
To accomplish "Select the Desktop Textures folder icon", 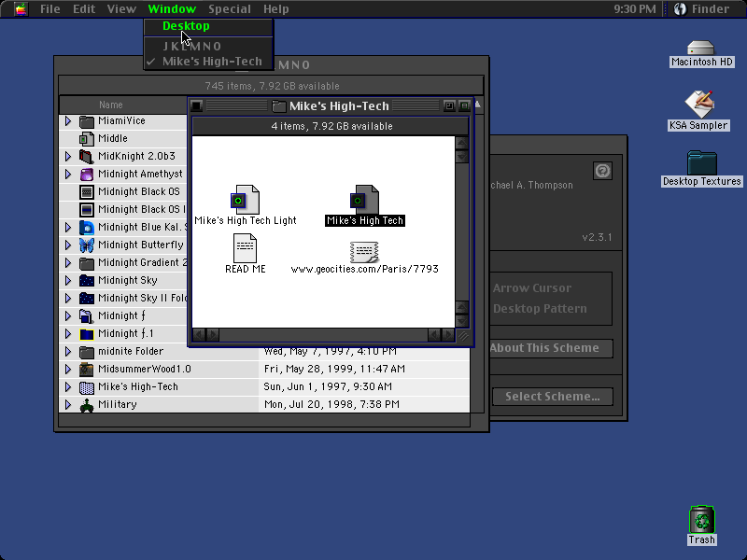I will pyautogui.click(x=702, y=162).
